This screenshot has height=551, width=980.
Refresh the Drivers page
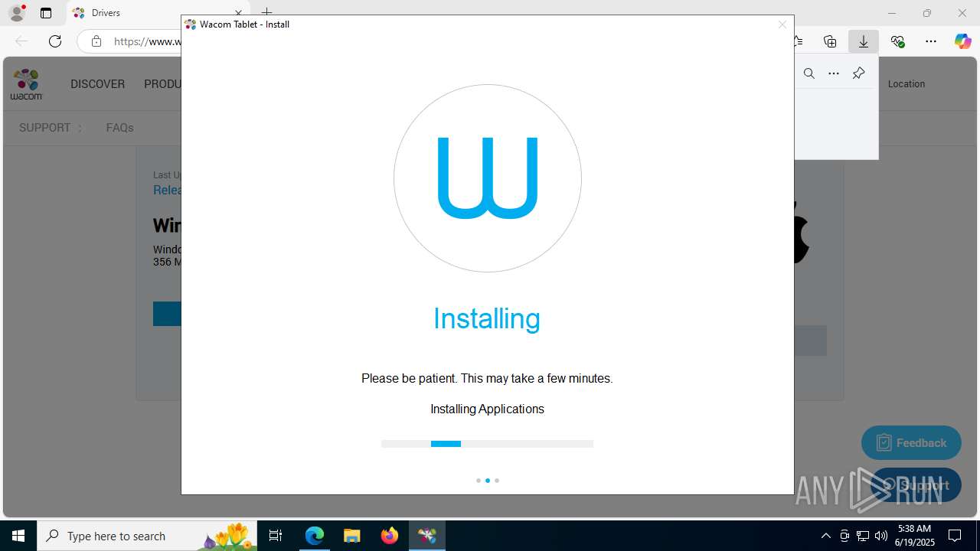point(55,41)
